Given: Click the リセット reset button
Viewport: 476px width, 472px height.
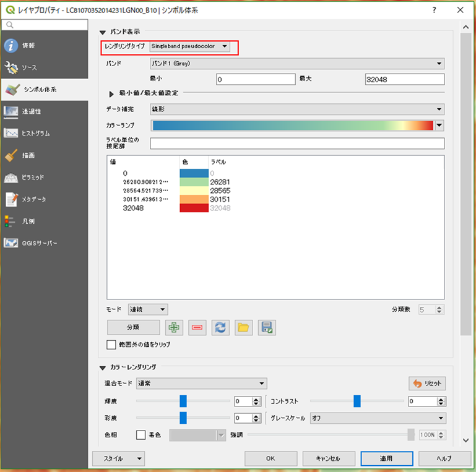Looking at the screenshot, I should click(x=427, y=384).
